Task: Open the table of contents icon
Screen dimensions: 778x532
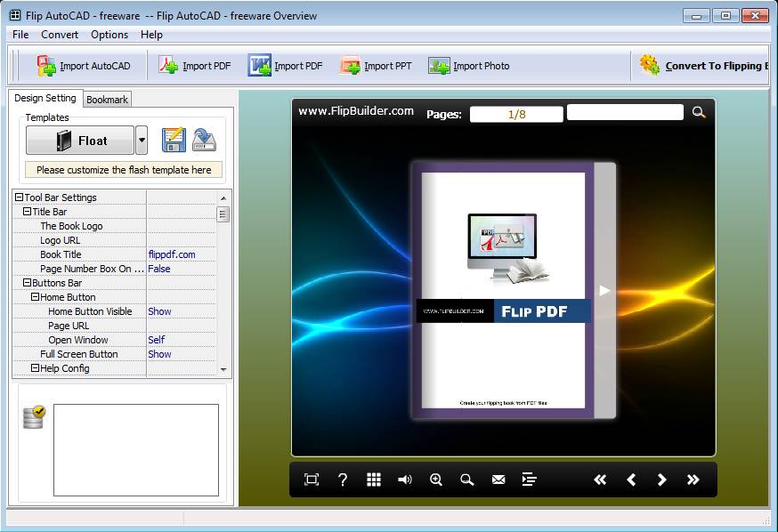Action: (530, 480)
